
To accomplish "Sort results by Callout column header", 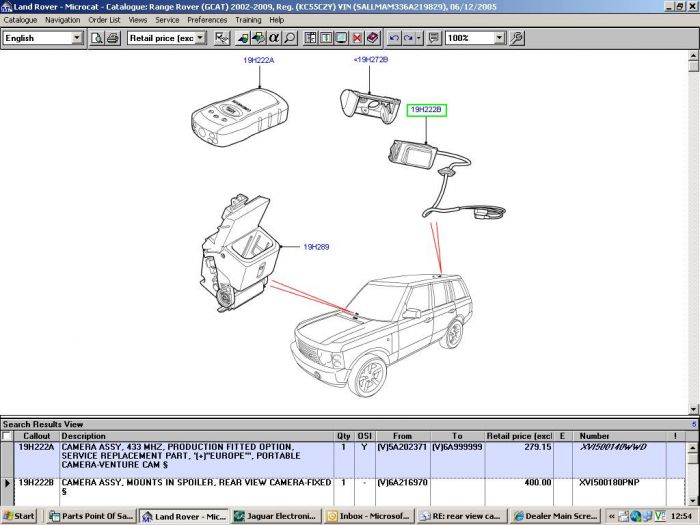I will coord(37,436).
